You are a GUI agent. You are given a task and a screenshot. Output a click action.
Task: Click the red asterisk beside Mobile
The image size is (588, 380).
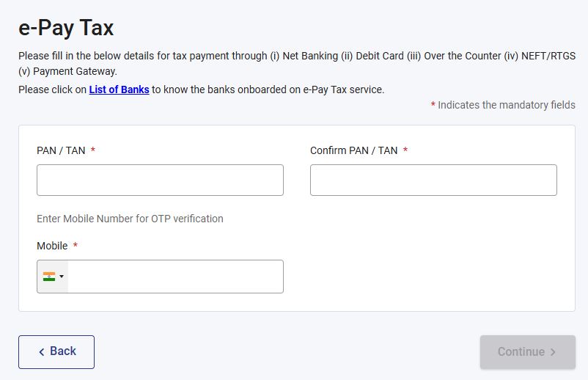coord(76,246)
